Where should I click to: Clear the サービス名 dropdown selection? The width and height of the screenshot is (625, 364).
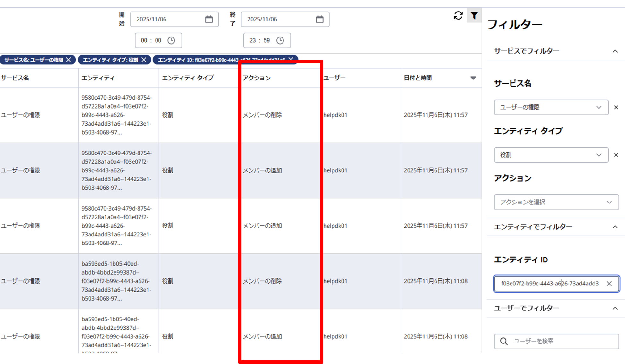[616, 107]
